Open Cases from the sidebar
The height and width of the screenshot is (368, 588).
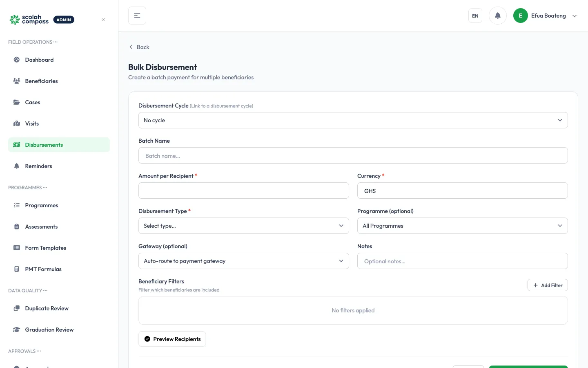coord(59,102)
